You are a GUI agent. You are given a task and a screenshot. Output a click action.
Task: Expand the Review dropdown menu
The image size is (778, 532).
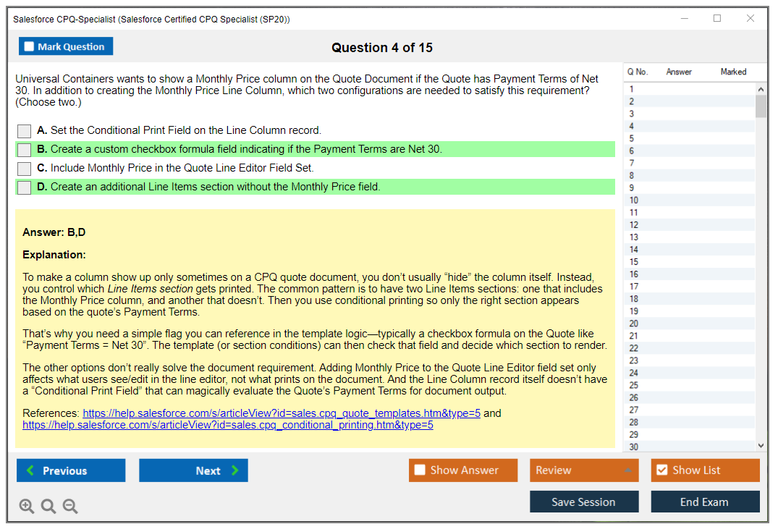point(627,470)
